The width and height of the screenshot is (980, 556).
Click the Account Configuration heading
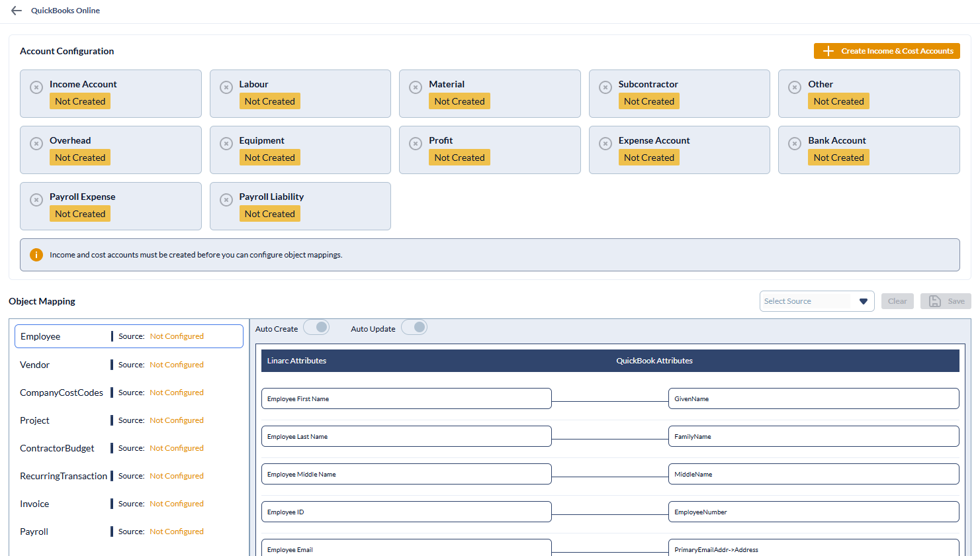click(67, 51)
